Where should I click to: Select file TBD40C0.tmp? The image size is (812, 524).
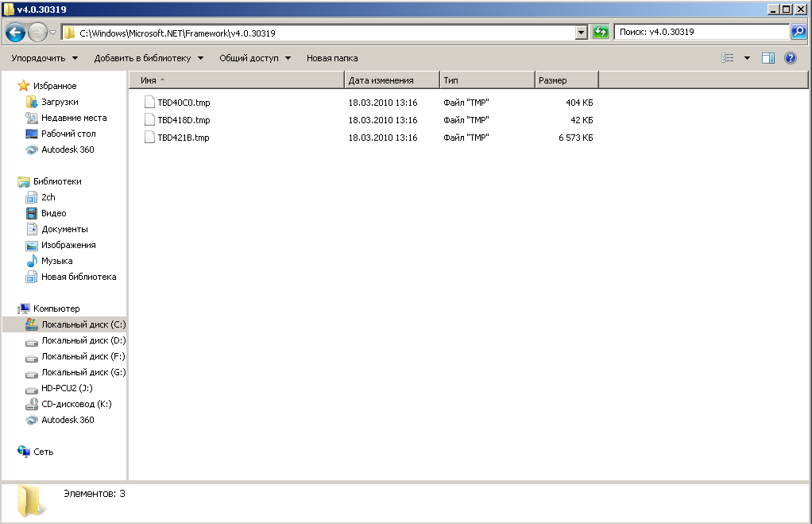click(184, 103)
